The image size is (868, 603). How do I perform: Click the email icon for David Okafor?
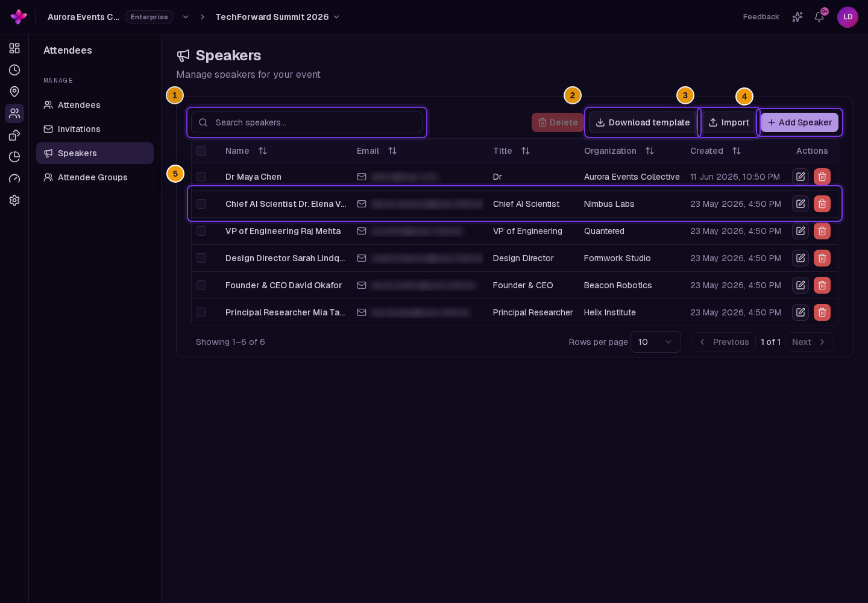click(362, 285)
